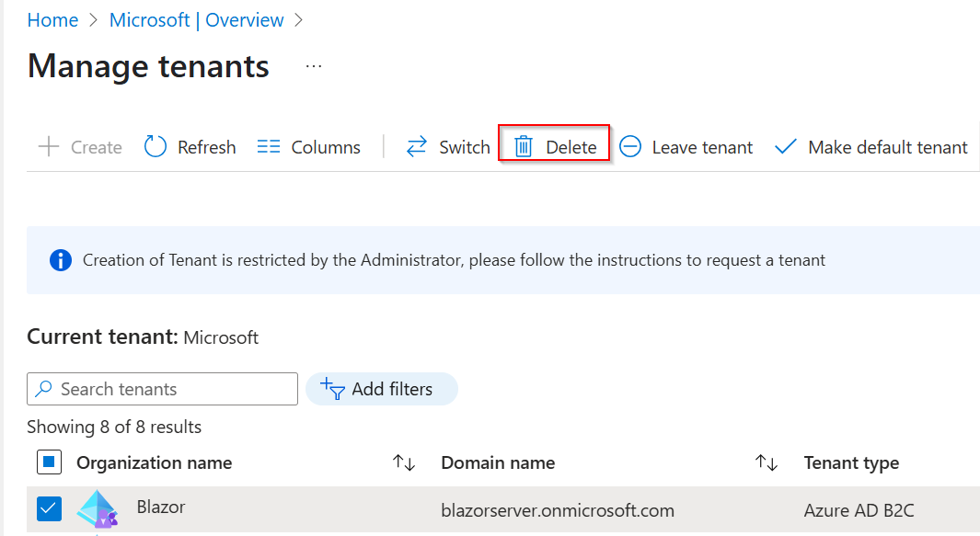Click the Blazor tenant logo icon
The width and height of the screenshot is (980, 536).
[98, 509]
